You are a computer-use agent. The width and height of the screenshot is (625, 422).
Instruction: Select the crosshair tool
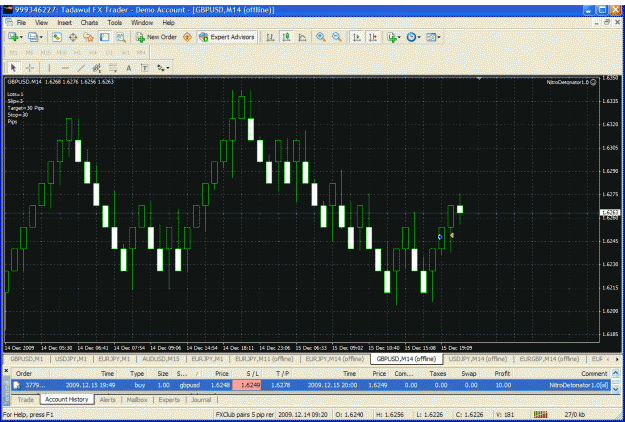29,68
